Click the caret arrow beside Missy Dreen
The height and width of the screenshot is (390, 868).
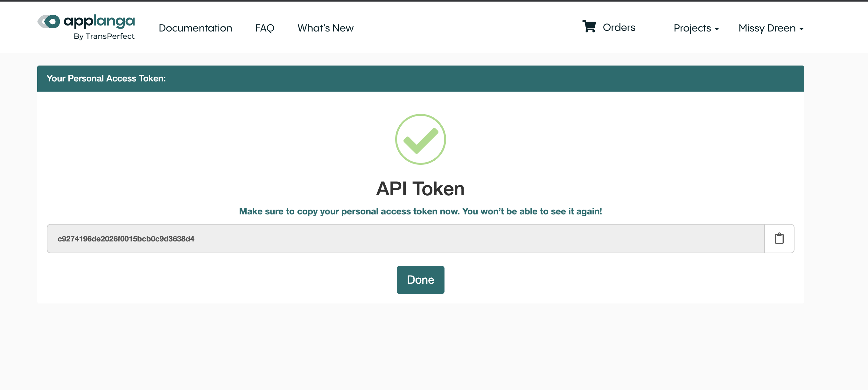click(x=801, y=29)
